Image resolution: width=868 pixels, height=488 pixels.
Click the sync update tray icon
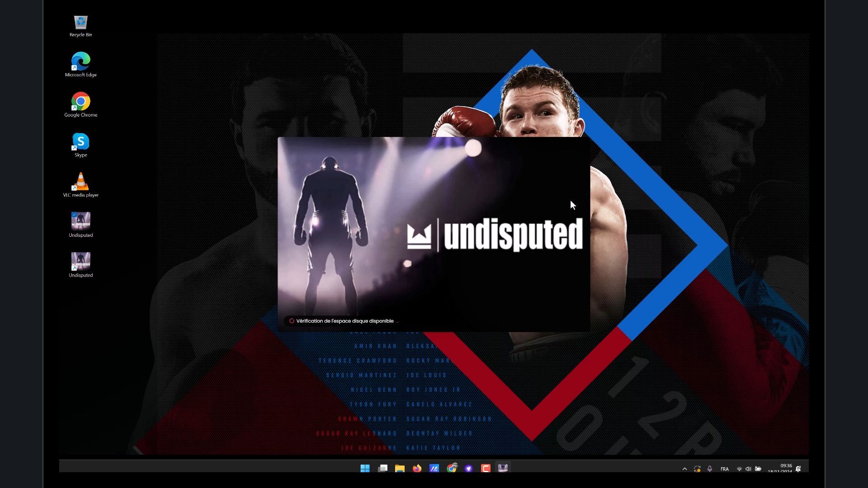(x=697, y=469)
